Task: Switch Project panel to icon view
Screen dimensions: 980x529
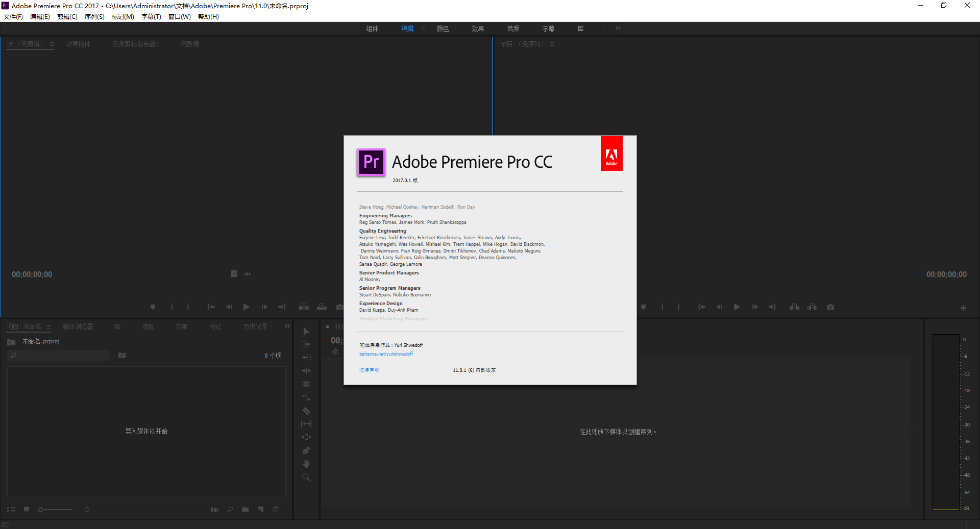Action: pyautogui.click(x=27, y=510)
